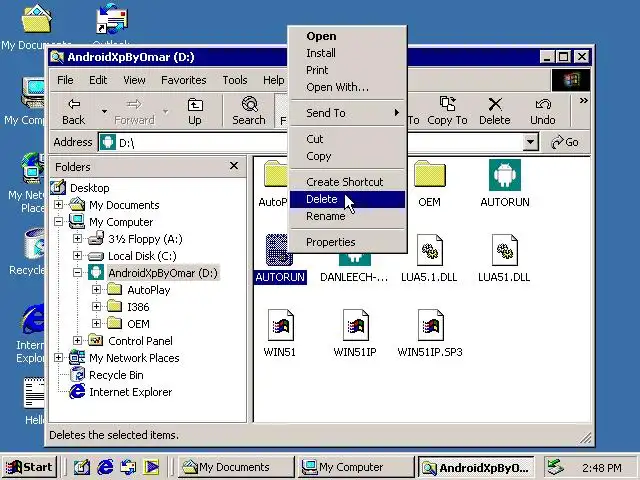The width and height of the screenshot is (640, 480).
Task: Choose Print in the context menu
Action: (x=347, y=70)
